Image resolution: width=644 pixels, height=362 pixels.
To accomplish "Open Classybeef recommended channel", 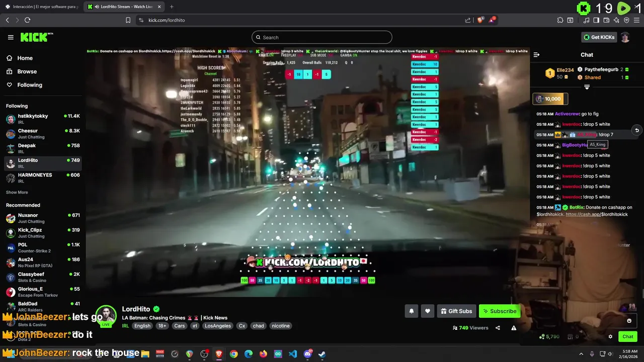I will coord(43,277).
